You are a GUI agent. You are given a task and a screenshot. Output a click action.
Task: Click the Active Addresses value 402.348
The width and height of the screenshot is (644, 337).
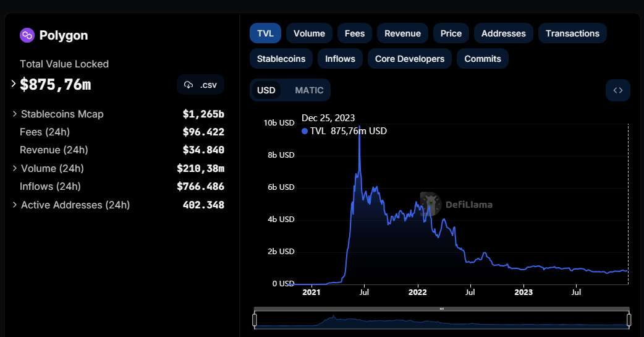pyautogui.click(x=204, y=205)
